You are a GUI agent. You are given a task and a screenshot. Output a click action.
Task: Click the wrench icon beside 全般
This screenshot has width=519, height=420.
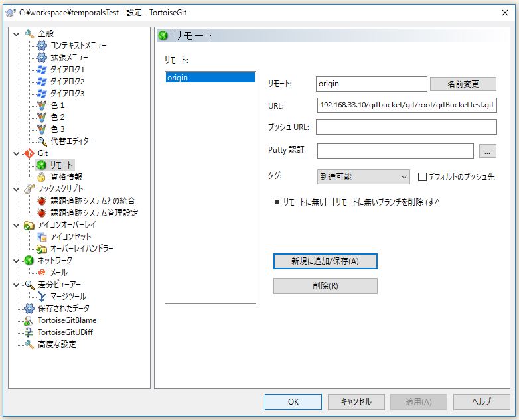click(29, 34)
